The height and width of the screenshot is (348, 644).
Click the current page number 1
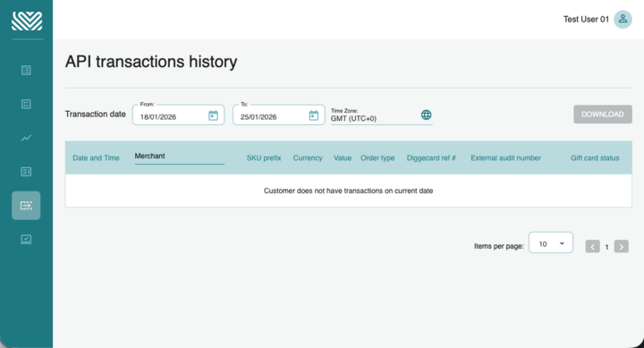click(606, 247)
